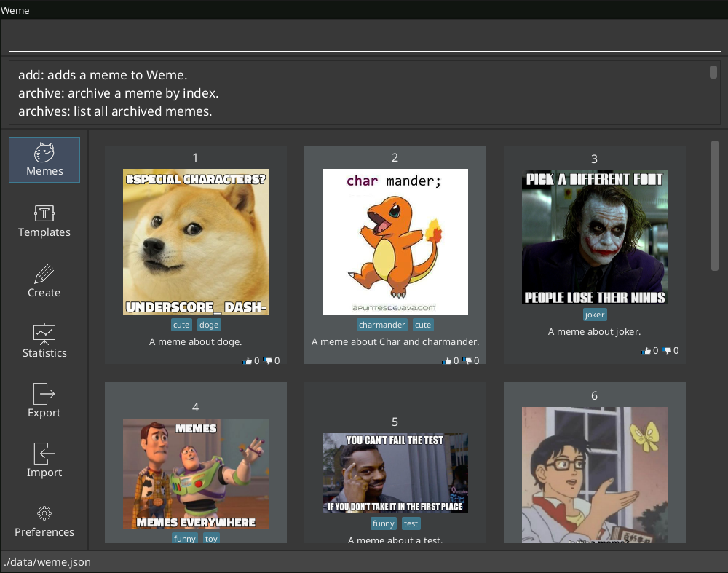Click the 'test' tag
The image size is (728, 573).
pos(411,523)
